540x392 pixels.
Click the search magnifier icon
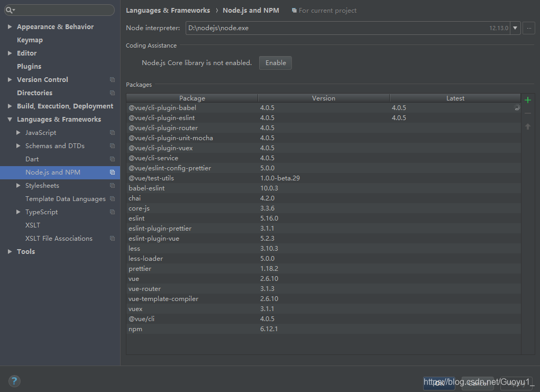tap(10, 10)
